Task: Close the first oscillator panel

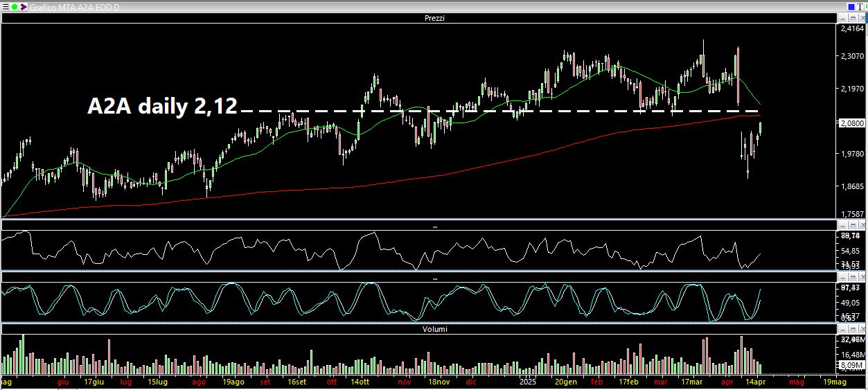Action: [x=862, y=226]
